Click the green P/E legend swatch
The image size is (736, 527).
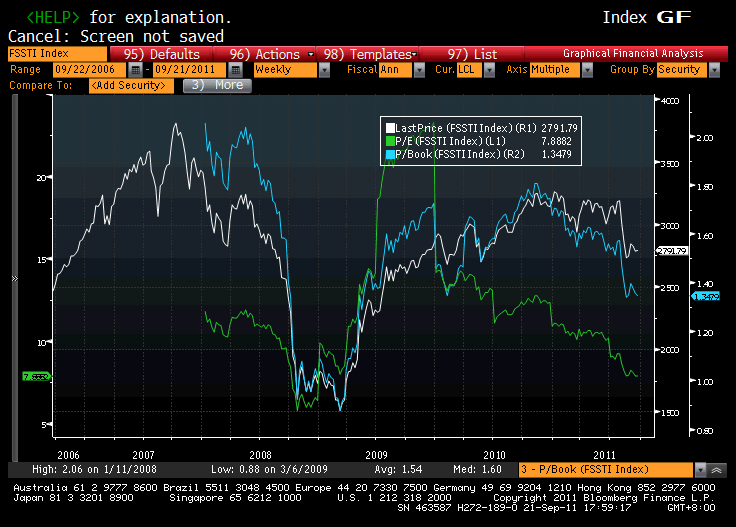click(x=390, y=141)
